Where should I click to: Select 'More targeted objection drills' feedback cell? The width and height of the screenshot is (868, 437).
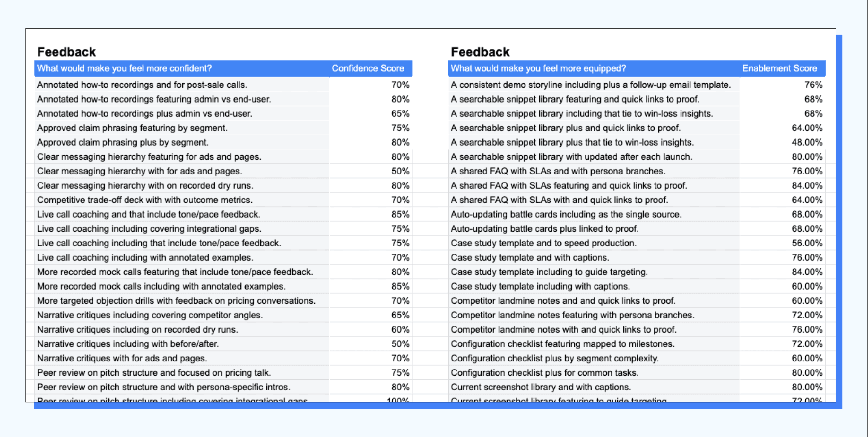(176, 301)
